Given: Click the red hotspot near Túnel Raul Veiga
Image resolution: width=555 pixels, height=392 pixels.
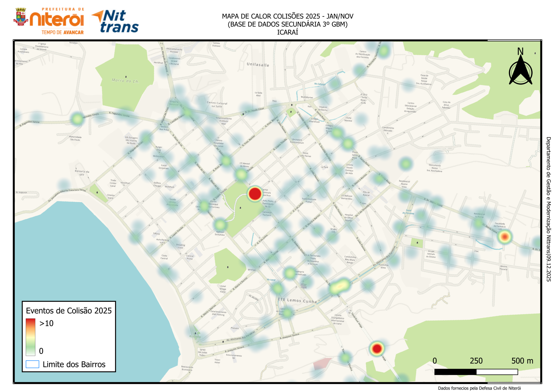Looking at the screenshot, I should pyautogui.click(x=377, y=348).
